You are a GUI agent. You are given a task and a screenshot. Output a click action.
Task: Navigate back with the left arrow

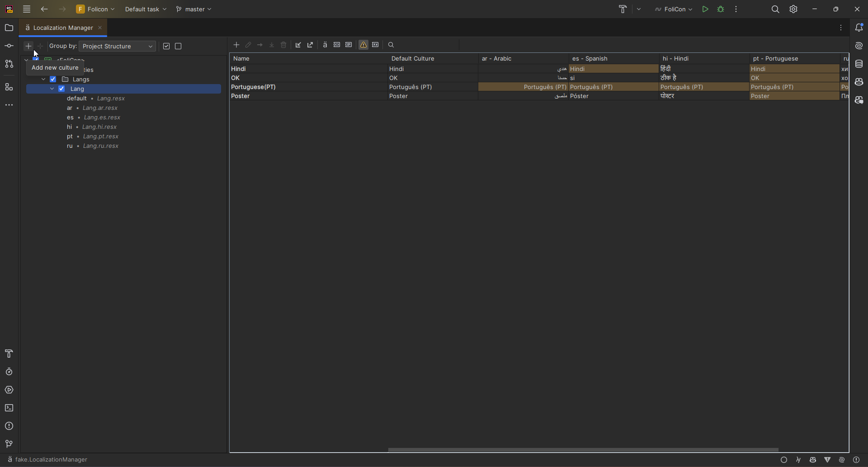(x=44, y=9)
